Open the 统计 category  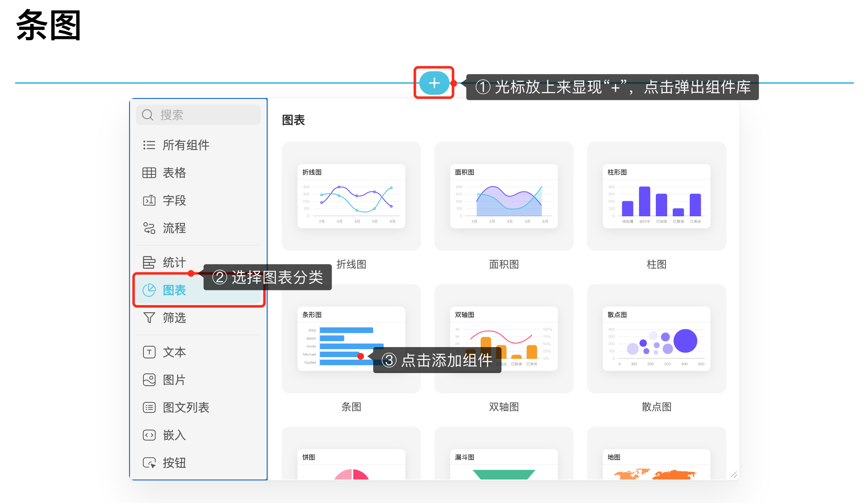pos(198,262)
